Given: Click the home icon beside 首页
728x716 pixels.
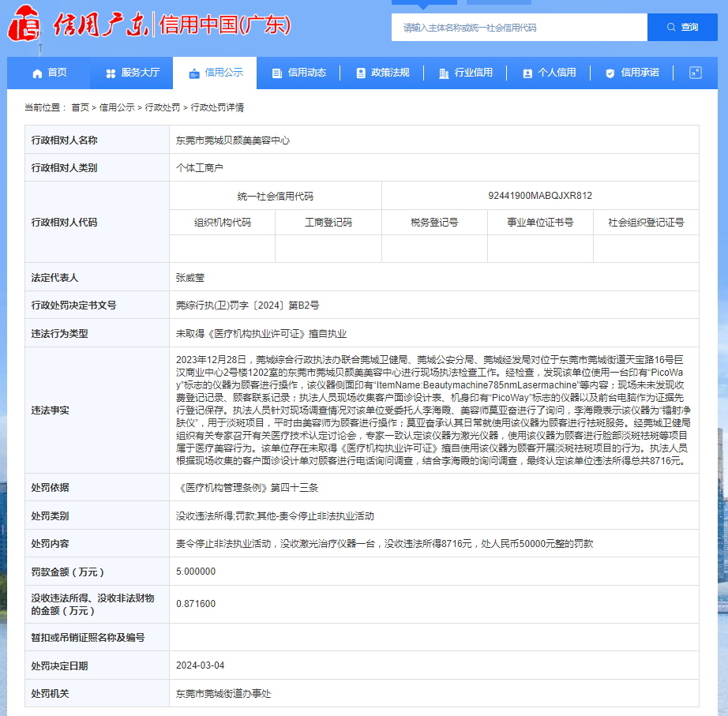Looking at the screenshot, I should (x=37, y=73).
